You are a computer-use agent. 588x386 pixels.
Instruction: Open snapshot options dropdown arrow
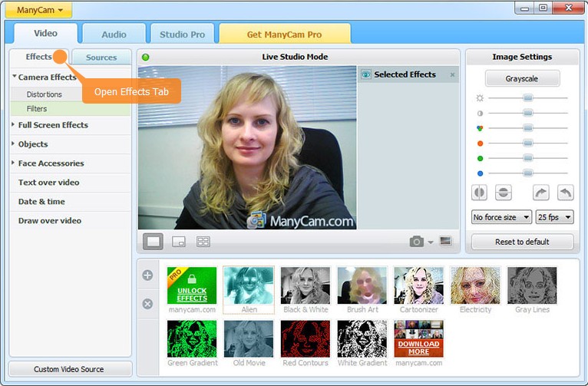point(431,242)
